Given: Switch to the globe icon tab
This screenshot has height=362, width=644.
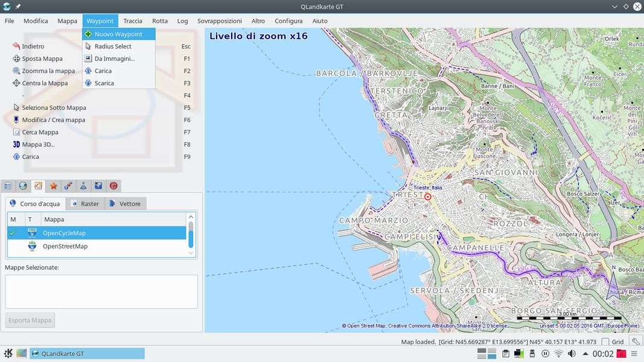Looking at the screenshot, I should click(23, 186).
